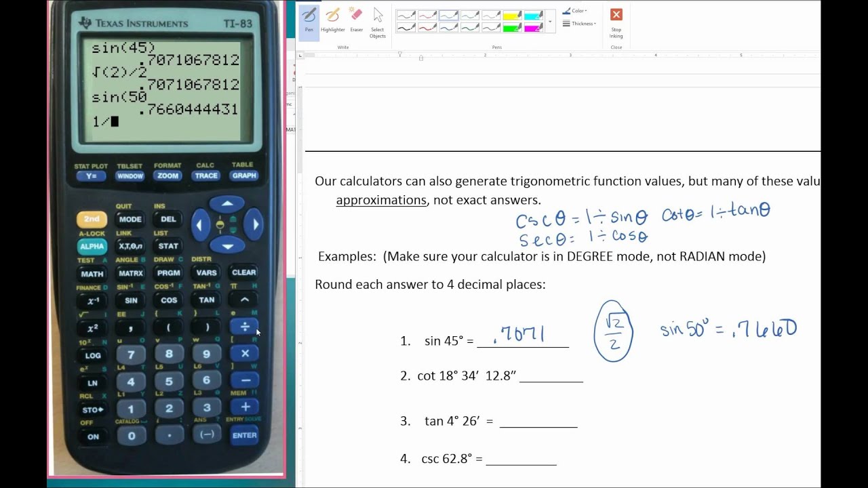Image resolution: width=868 pixels, height=488 pixels.
Task: Click the number 5 calculator key
Action: point(169,381)
